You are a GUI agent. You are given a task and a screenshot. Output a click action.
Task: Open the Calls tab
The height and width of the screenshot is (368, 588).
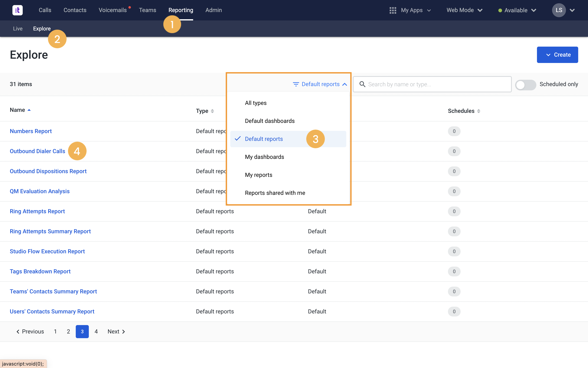[x=45, y=10]
